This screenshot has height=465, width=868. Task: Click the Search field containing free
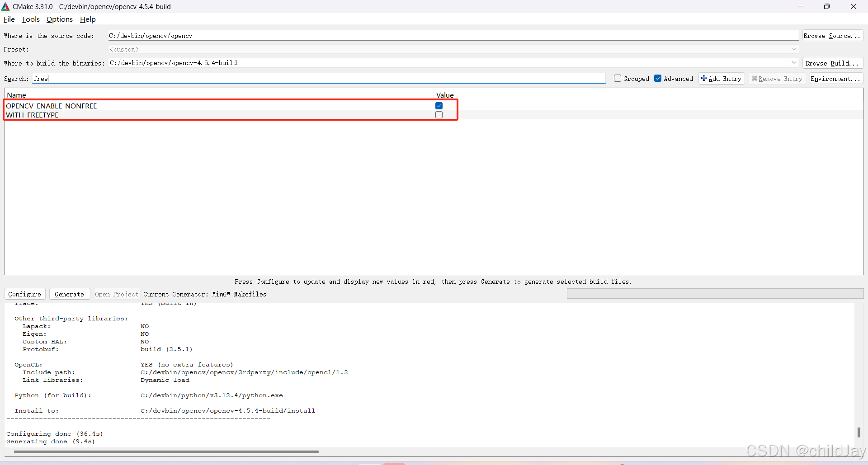[x=319, y=79]
